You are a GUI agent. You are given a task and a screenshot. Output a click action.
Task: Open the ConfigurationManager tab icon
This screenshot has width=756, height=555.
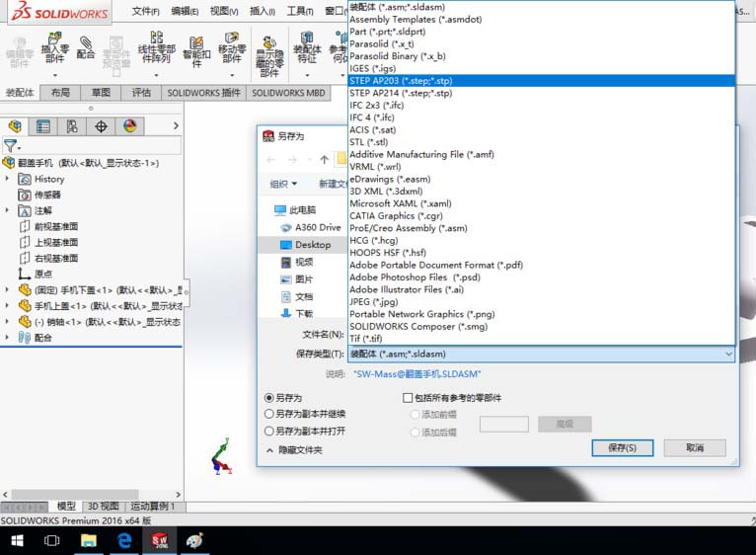(x=72, y=126)
